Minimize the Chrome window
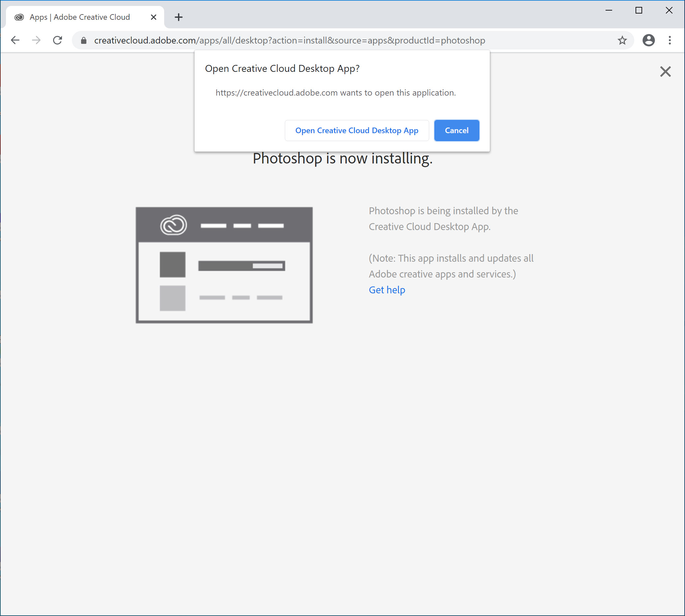The width and height of the screenshot is (685, 616). click(609, 11)
